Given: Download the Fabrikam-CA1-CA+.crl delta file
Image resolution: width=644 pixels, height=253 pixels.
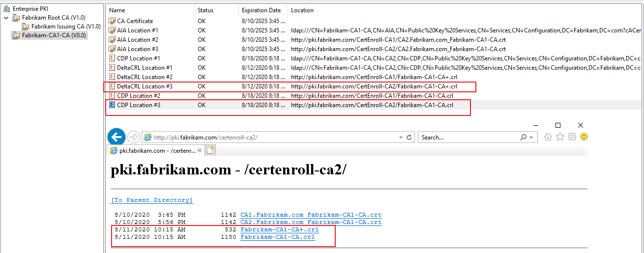Looking at the screenshot, I should [x=279, y=230].
